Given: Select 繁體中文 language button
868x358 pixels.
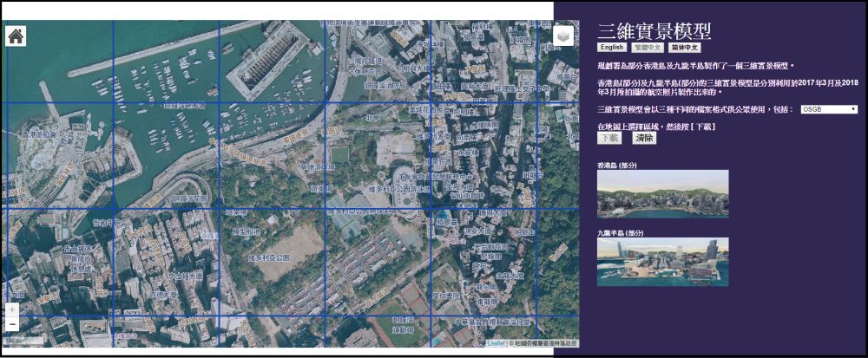Looking at the screenshot, I should click(648, 48).
